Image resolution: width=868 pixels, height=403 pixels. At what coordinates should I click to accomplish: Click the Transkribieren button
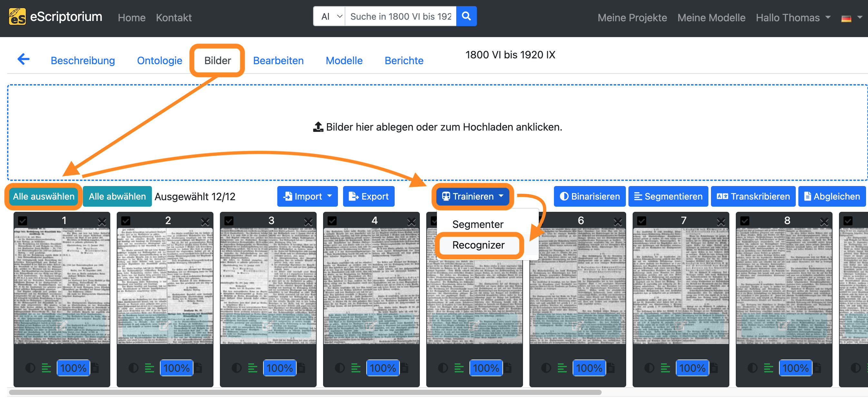point(753,196)
